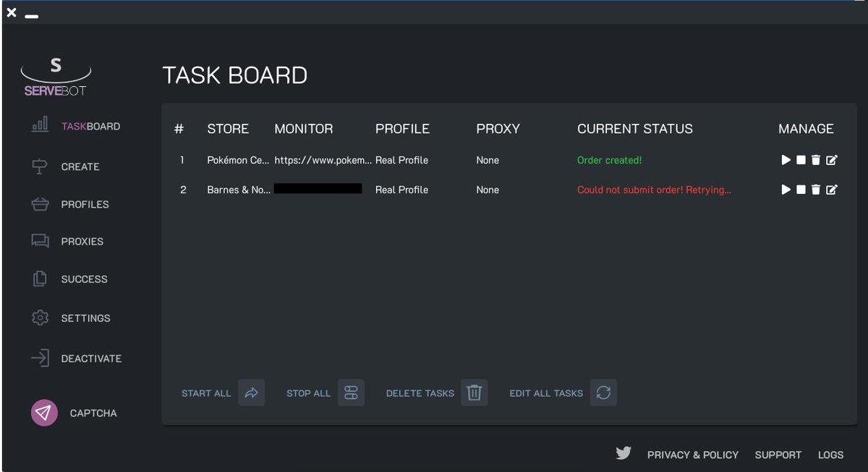Open the PROXIES section
This screenshot has height=472, width=868.
pos(82,241)
